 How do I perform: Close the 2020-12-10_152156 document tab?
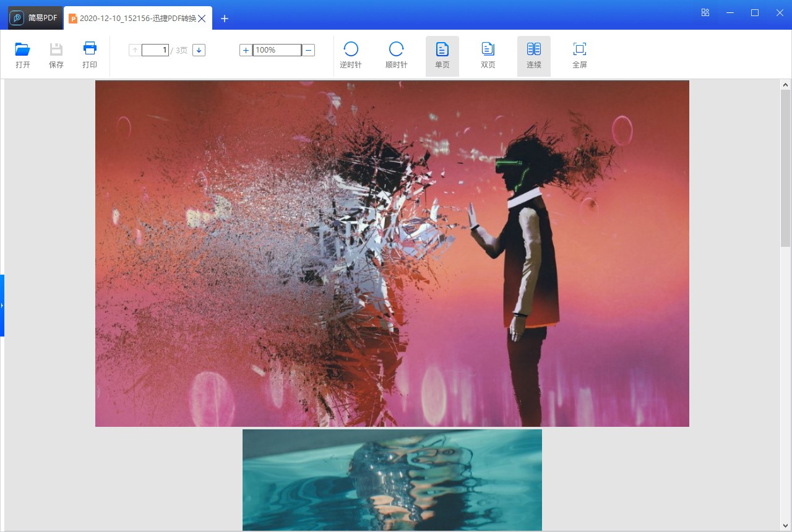pyautogui.click(x=202, y=19)
